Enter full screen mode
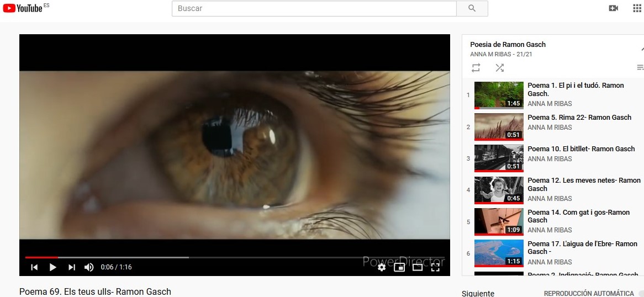The height and width of the screenshot is (297, 644). 435,267
